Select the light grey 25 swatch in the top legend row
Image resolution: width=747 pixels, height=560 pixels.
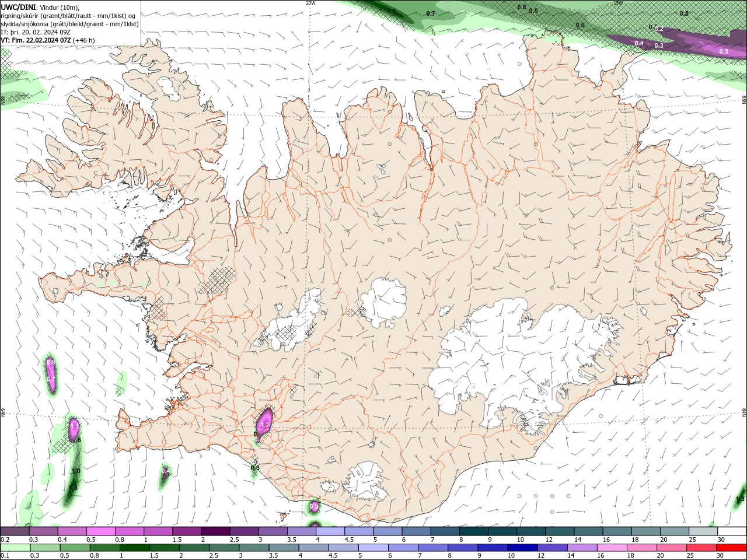click(703, 531)
